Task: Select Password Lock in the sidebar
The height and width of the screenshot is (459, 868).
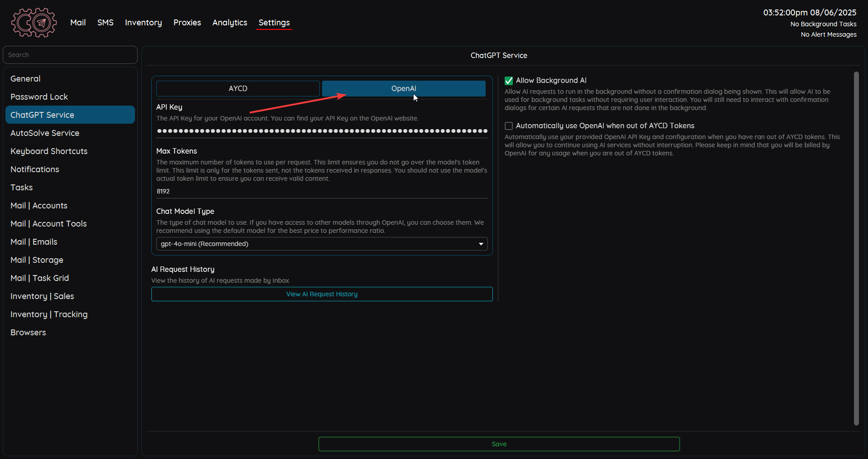Action: 39,97
